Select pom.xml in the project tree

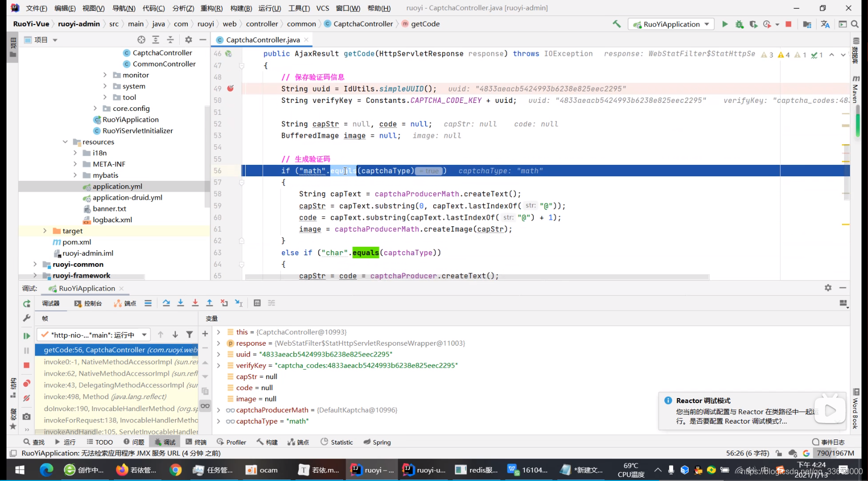(x=77, y=242)
